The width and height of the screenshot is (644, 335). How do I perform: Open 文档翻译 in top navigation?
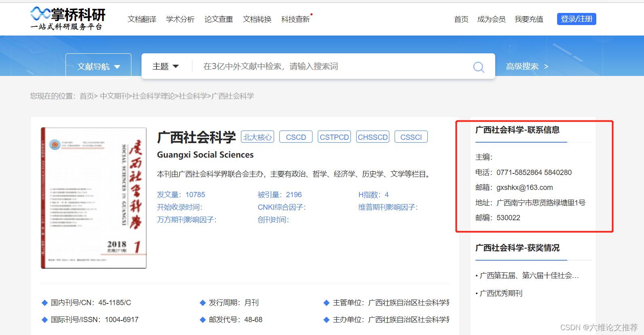coord(142,19)
